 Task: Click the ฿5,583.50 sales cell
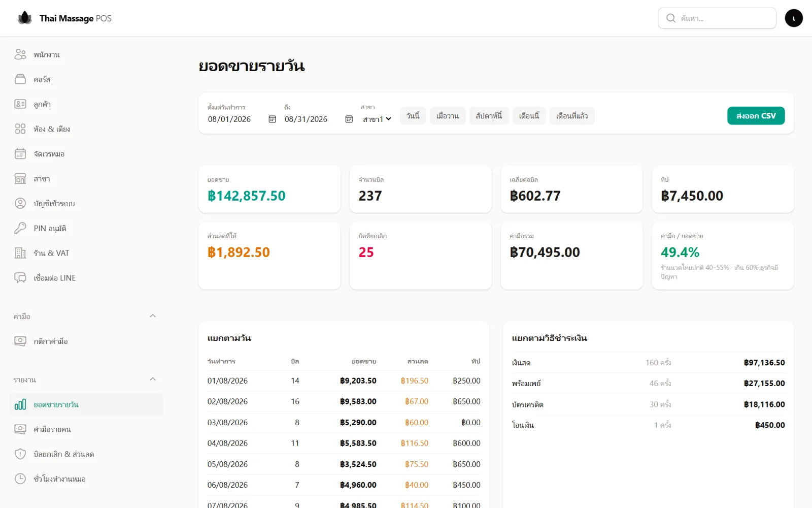click(x=358, y=443)
